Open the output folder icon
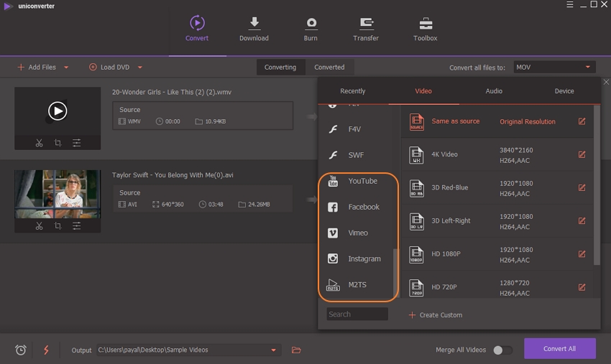 coord(296,350)
